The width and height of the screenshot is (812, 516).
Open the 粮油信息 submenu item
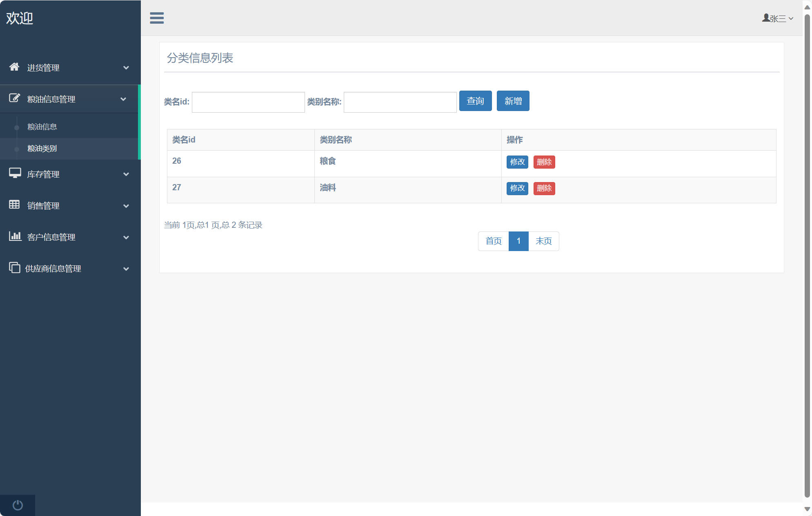tap(42, 127)
